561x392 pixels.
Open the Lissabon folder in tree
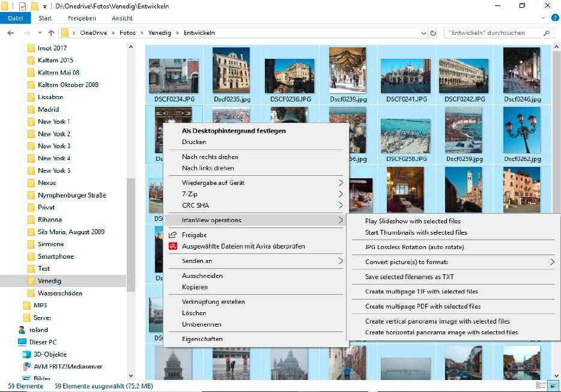(50, 97)
